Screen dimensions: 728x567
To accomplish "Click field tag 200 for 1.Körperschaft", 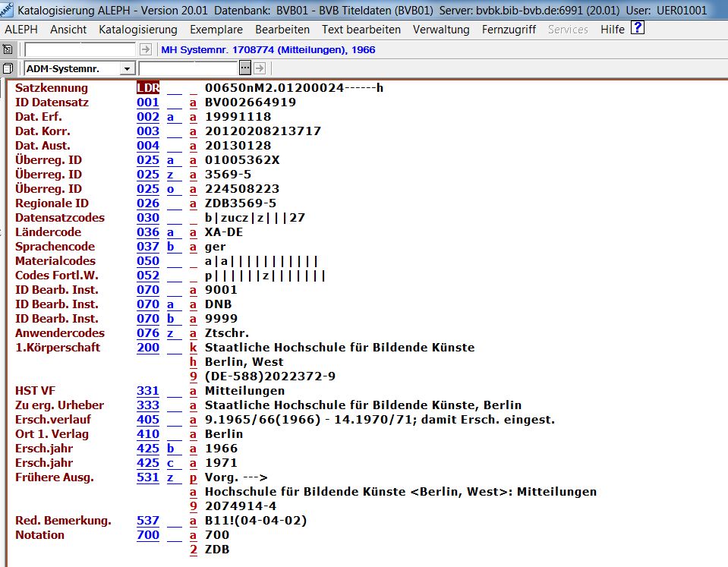I will (148, 348).
